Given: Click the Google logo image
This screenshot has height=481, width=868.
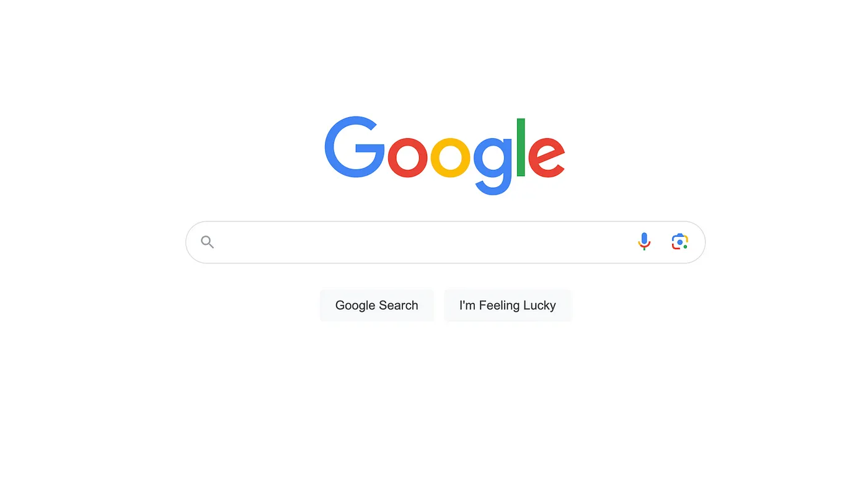Looking at the screenshot, I should [445, 156].
